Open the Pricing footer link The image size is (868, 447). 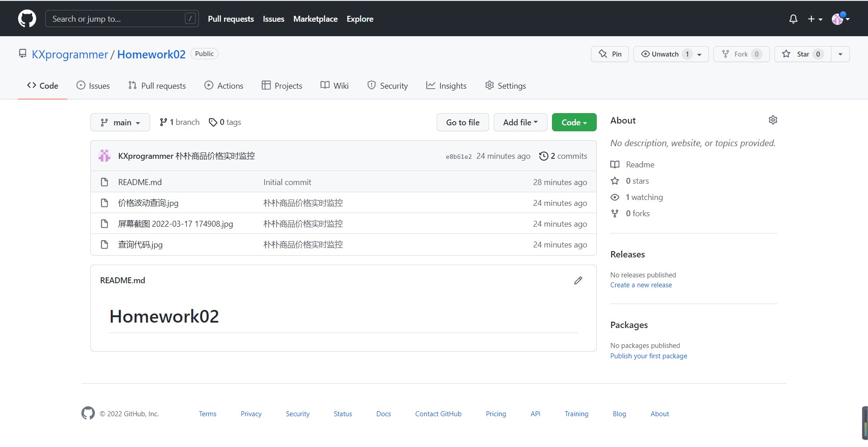[x=496, y=414]
